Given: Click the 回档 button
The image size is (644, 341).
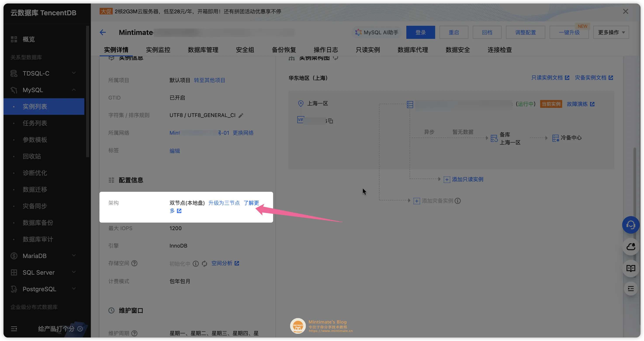Looking at the screenshot, I should (x=487, y=32).
